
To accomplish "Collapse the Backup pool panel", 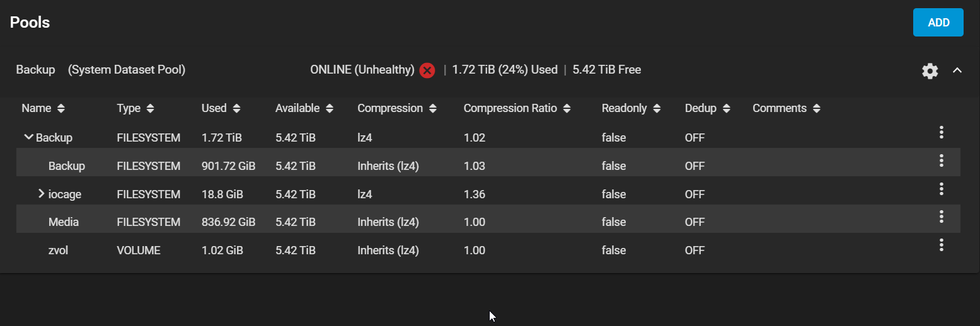I will 957,70.
